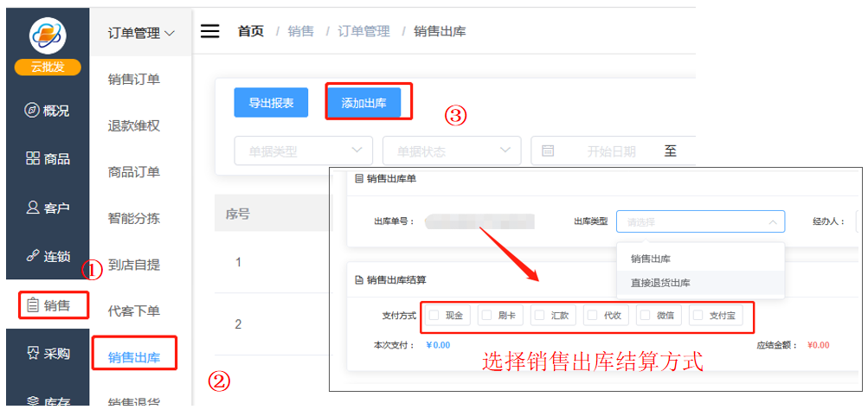Open 销售退货 in the submenu

(x=134, y=401)
